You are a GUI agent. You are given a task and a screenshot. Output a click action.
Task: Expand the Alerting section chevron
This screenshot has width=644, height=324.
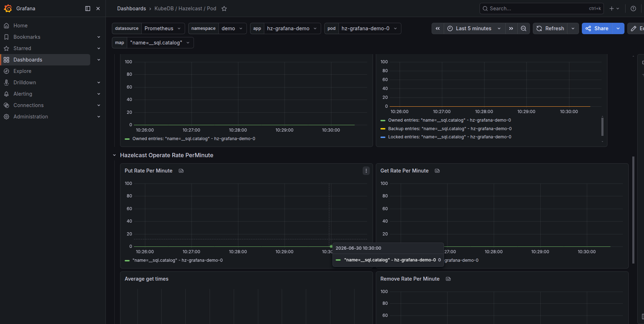[99, 94]
